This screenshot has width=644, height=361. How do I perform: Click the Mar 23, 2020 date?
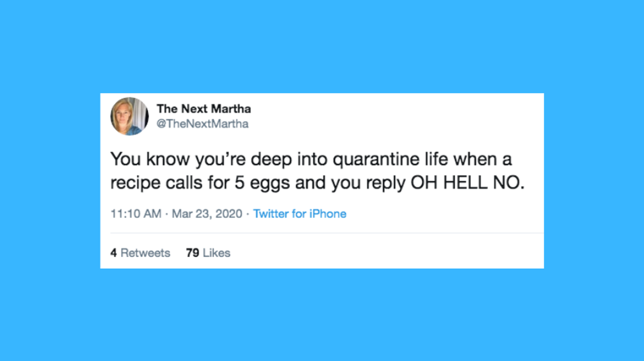(x=207, y=214)
